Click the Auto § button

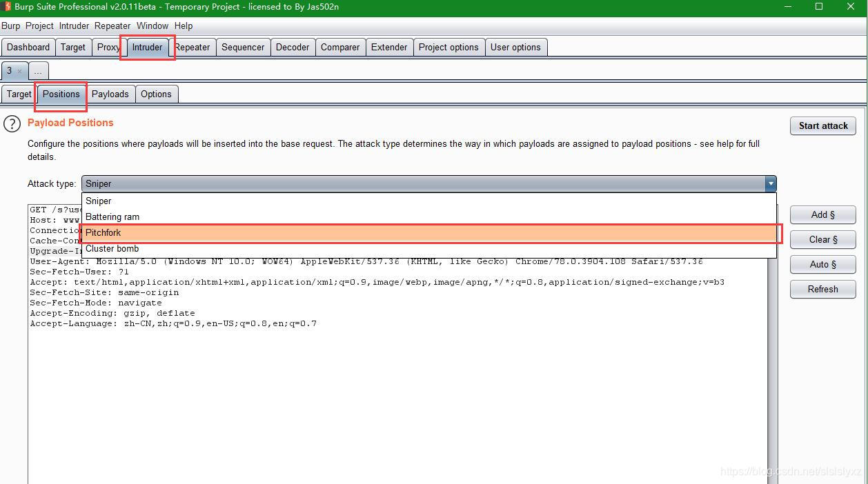(823, 264)
